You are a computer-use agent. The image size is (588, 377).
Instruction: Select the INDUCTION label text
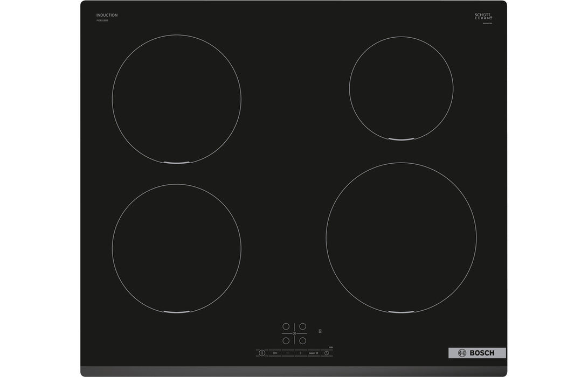(x=107, y=15)
